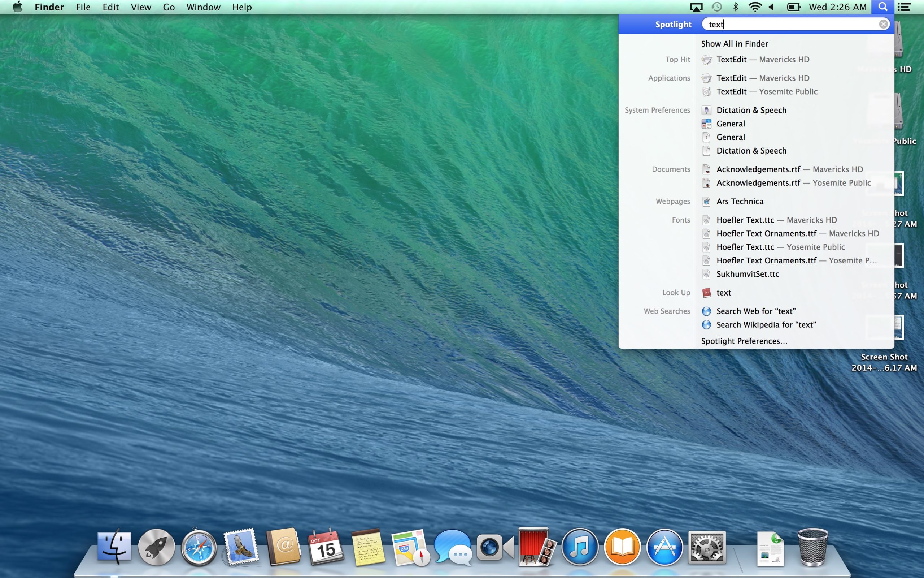The height and width of the screenshot is (578, 924).
Task: Click the AirPlay display icon
Action: pos(697,7)
